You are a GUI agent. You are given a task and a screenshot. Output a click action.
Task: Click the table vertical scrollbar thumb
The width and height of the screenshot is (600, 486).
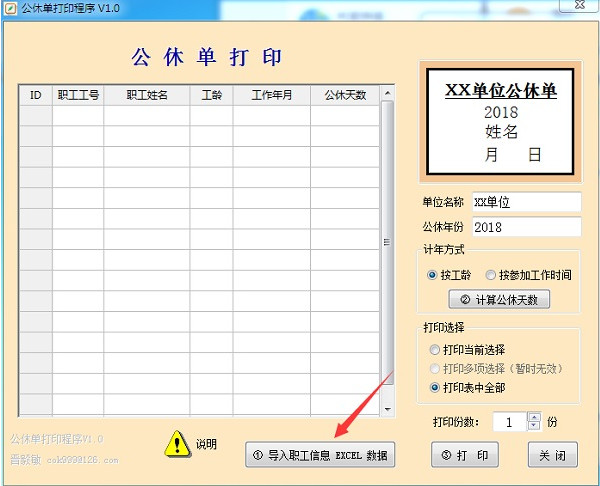click(387, 243)
